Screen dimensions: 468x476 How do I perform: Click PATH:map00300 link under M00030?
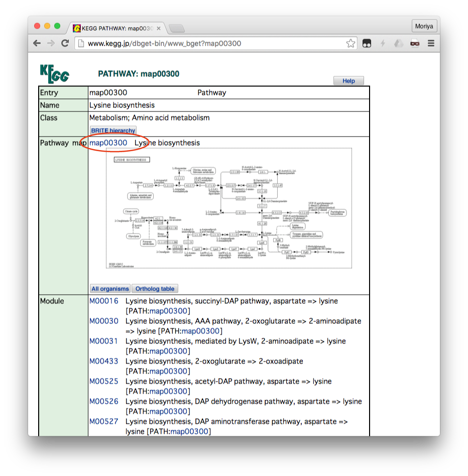(200, 331)
